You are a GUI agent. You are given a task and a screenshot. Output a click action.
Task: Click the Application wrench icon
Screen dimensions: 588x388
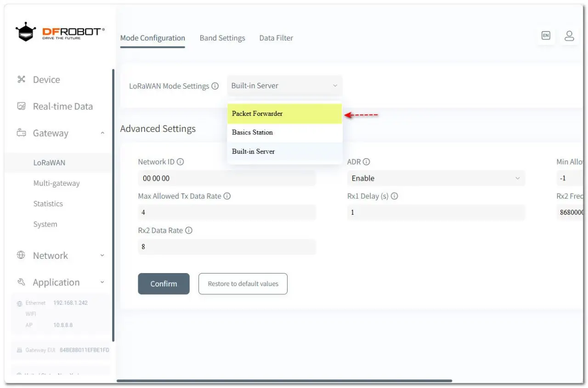pyautogui.click(x=21, y=282)
